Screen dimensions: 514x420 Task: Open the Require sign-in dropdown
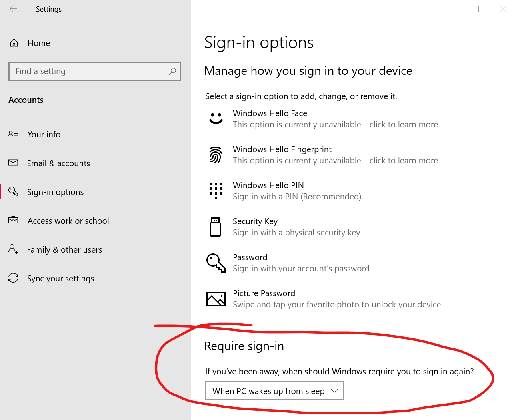274,391
